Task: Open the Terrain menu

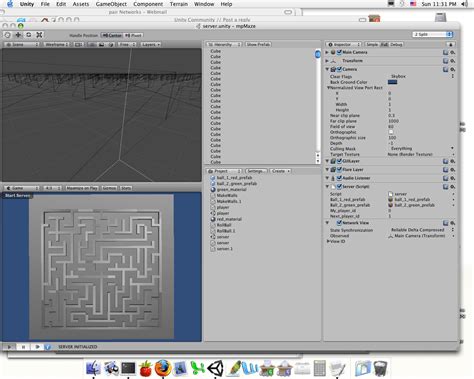Action: click(179, 4)
